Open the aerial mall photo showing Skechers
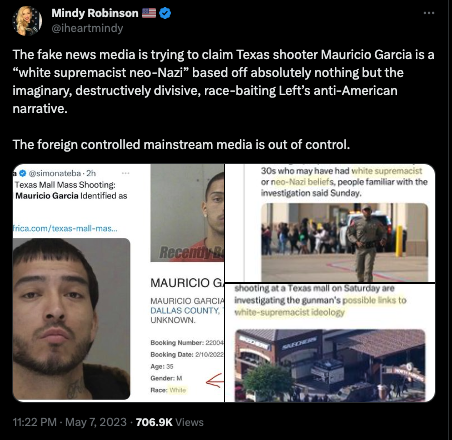This screenshot has height=440, width=452. pos(330,365)
